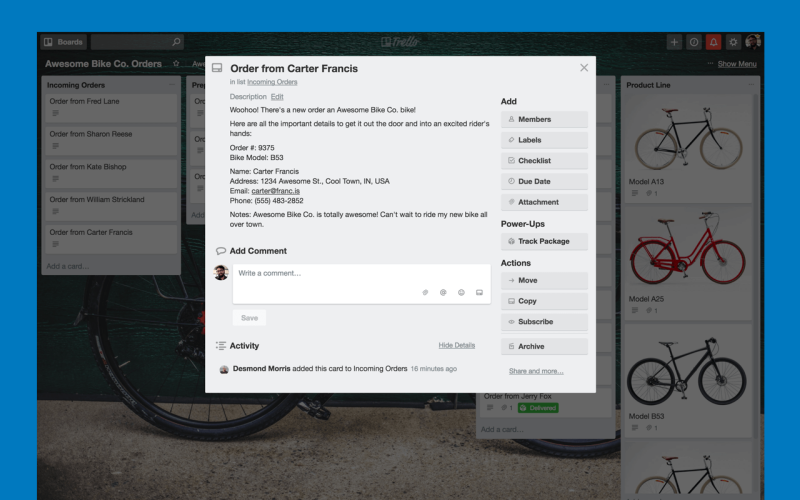Click the commenter avatar beside comment box
The image size is (800, 500).
[221, 272]
